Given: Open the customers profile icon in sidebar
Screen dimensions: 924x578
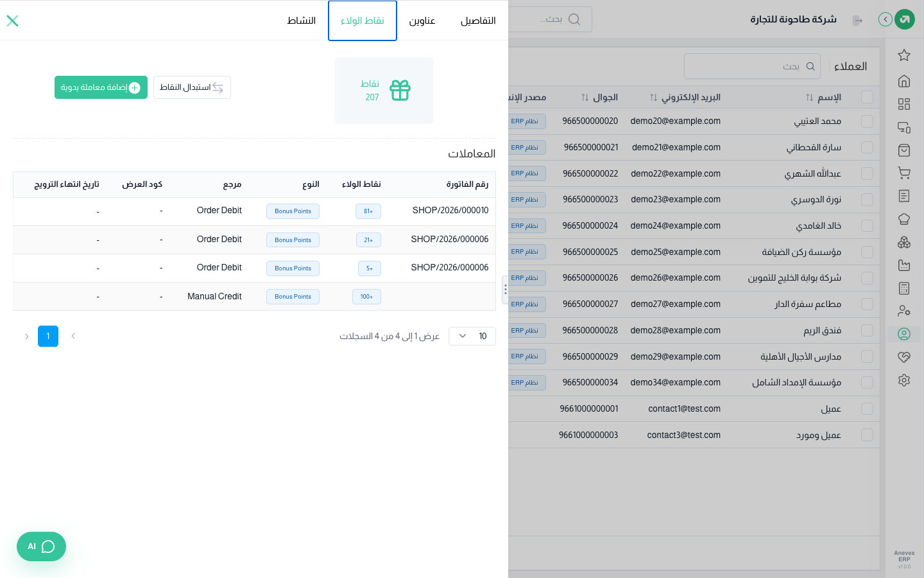Looking at the screenshot, I should pyautogui.click(x=904, y=334).
